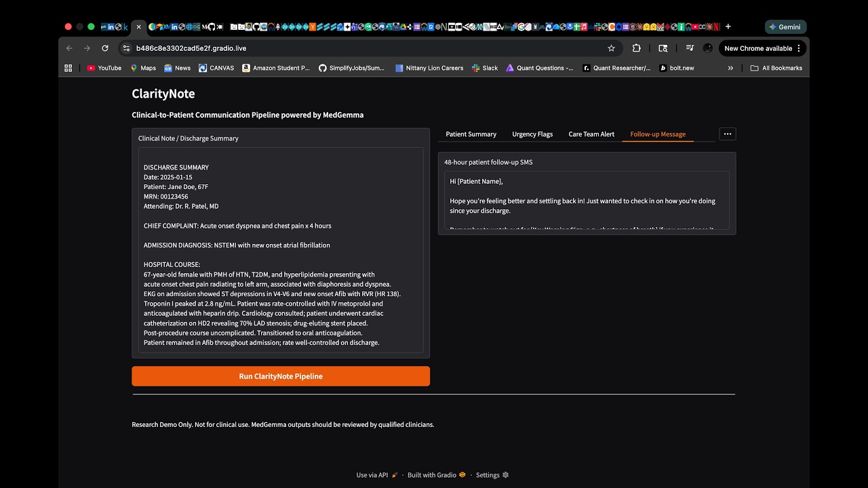Run the ClarityNote Pipeline
Viewport: 868px width, 488px height.
[x=281, y=376]
